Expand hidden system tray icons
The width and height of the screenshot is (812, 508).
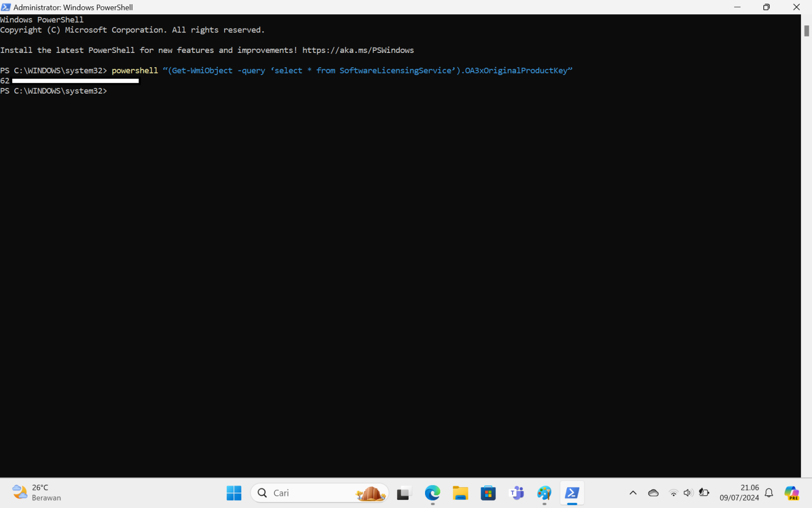tap(633, 493)
